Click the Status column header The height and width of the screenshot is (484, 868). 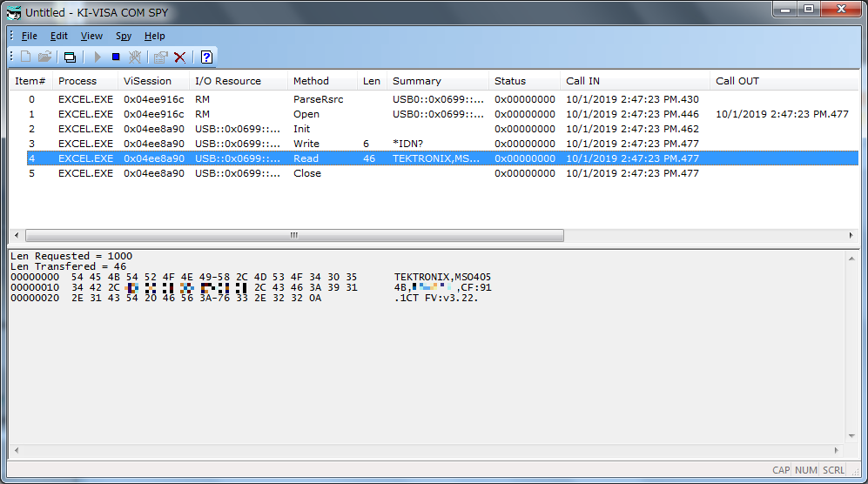point(510,81)
